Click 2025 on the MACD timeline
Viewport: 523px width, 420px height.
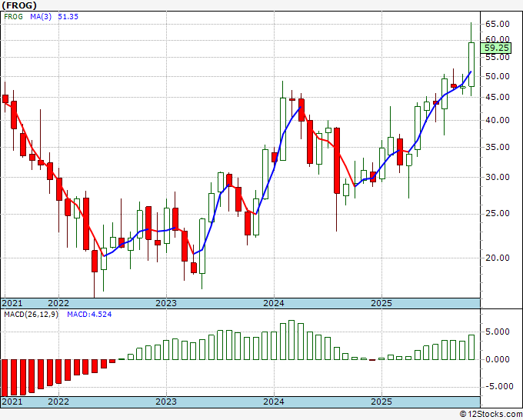[381, 402]
